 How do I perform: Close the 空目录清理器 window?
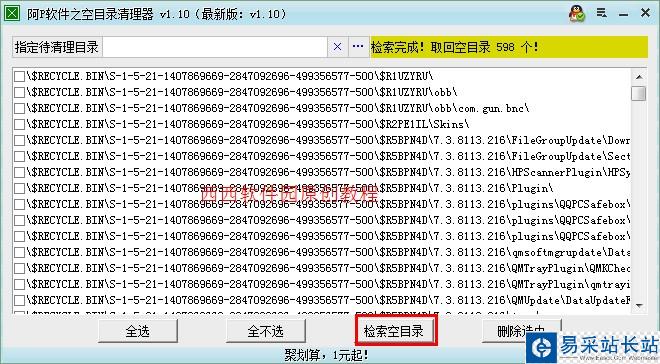(645, 13)
